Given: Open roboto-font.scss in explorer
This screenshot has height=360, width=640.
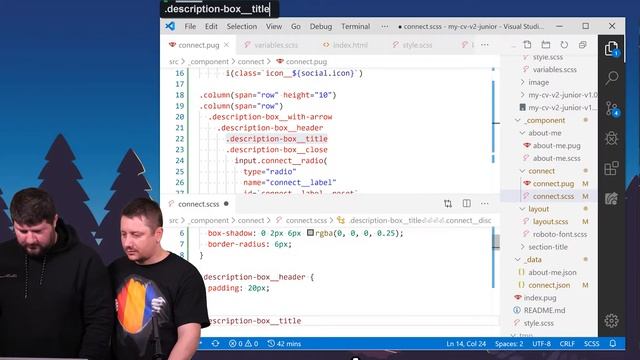Looking at the screenshot, I should click(560, 234).
